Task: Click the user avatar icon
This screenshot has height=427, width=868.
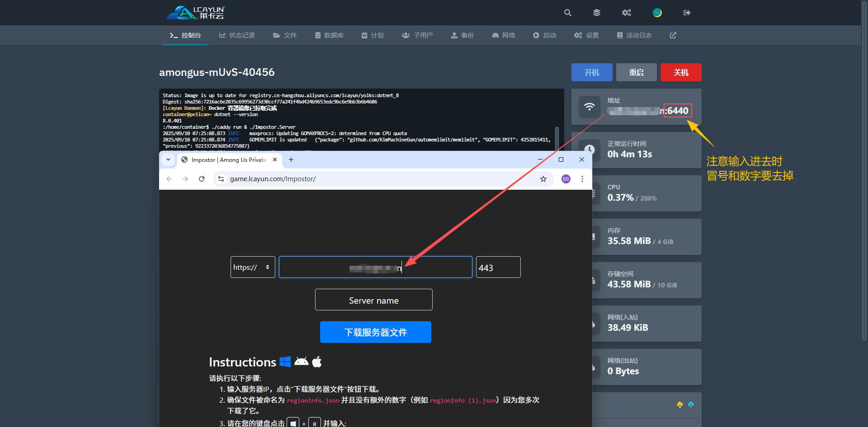Action: (x=657, y=13)
